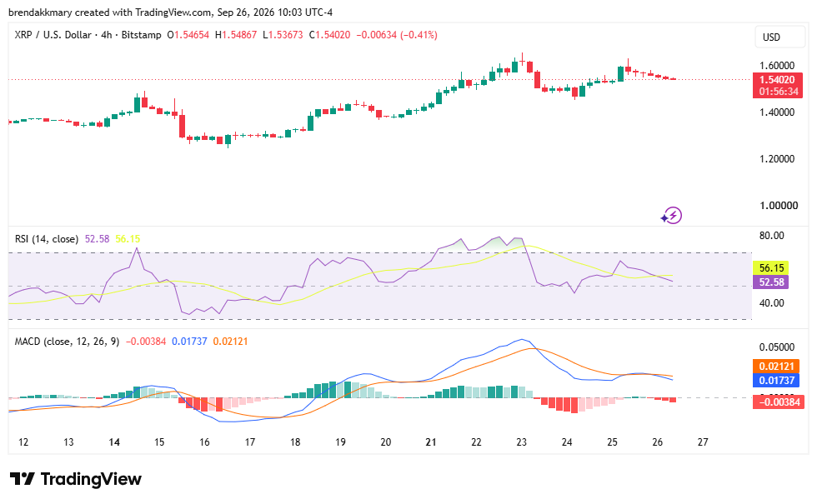
Task: Click the purple 52.58 RSI value tag
Action: 771,282
